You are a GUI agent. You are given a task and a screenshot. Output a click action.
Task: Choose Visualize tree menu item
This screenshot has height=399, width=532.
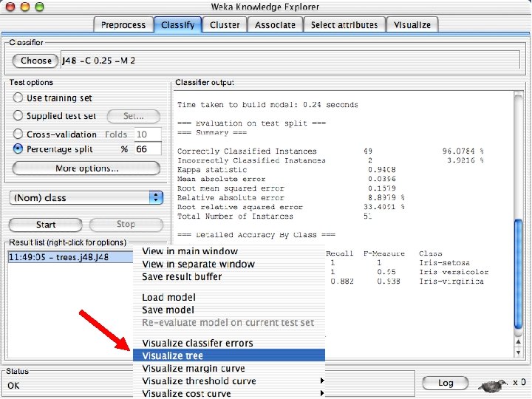coord(229,355)
